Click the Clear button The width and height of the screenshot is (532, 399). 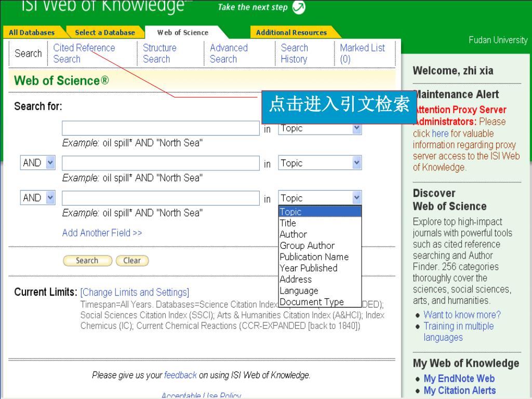coord(132,261)
